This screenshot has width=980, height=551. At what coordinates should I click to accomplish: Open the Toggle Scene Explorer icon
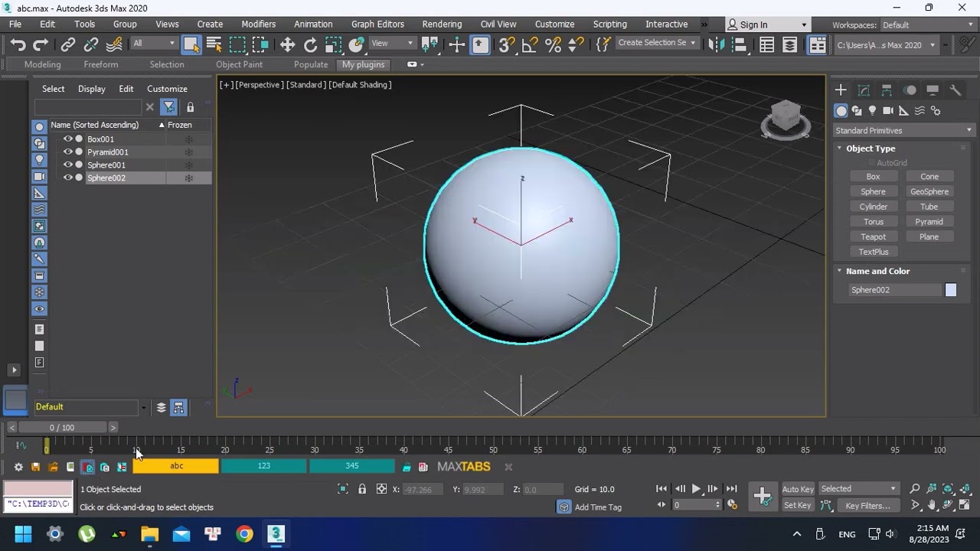pos(767,45)
